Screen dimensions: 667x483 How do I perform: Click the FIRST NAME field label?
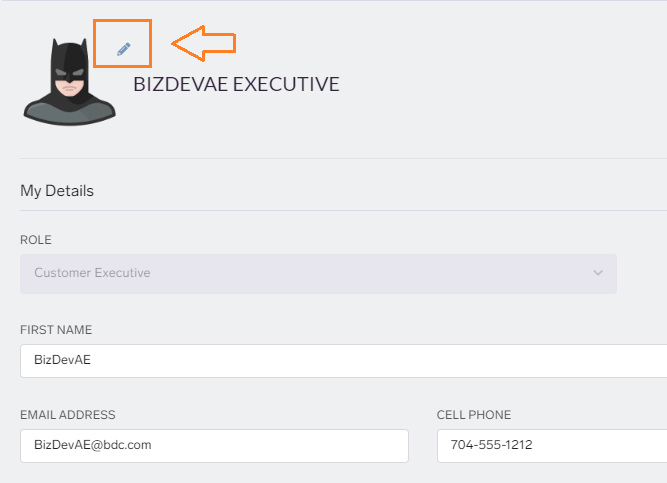(x=56, y=330)
